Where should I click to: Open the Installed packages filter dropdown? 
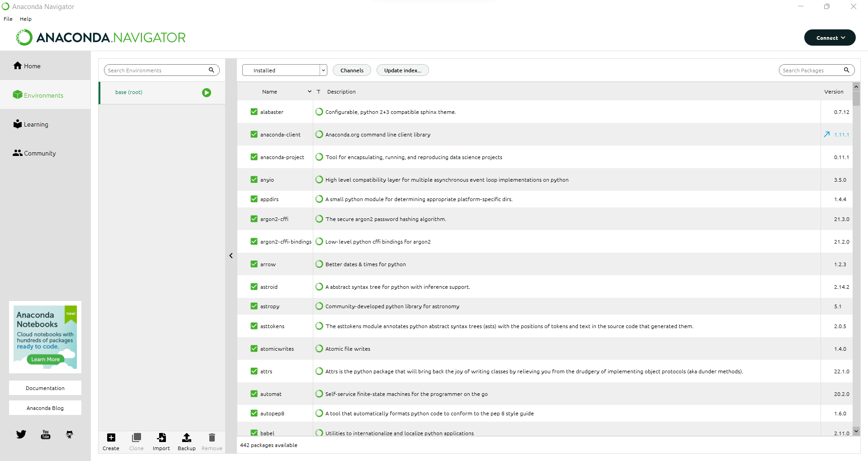coord(284,70)
